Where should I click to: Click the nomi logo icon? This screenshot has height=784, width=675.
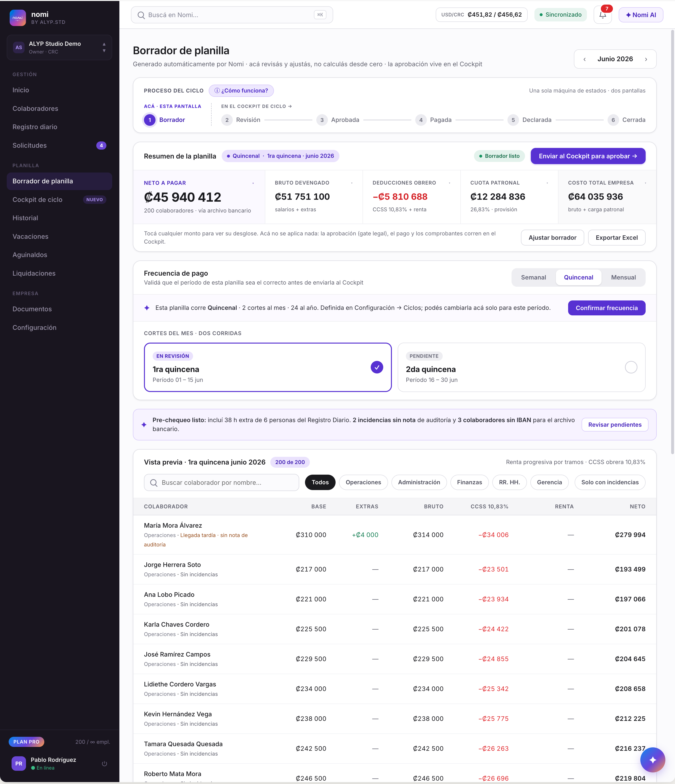click(x=18, y=18)
